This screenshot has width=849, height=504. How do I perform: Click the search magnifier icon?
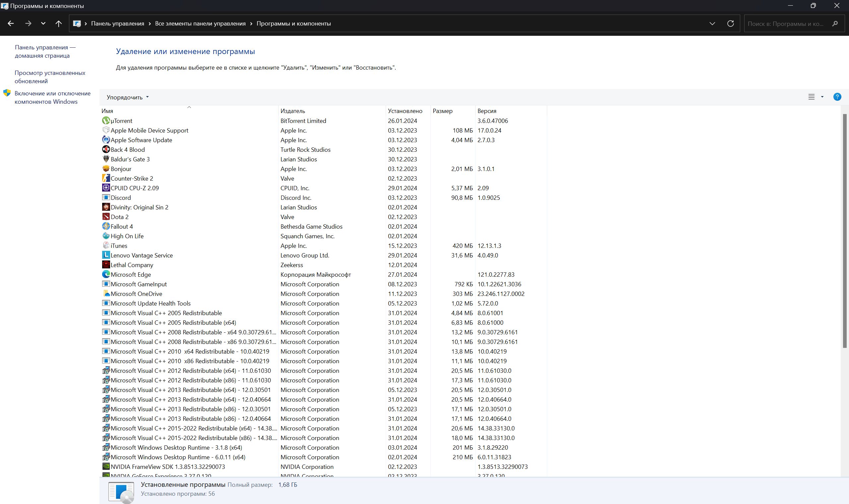point(835,24)
